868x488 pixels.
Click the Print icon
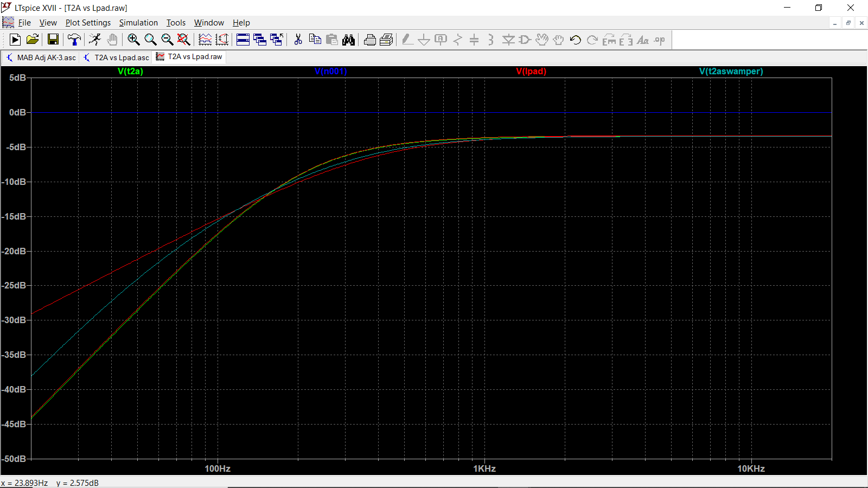(x=370, y=40)
